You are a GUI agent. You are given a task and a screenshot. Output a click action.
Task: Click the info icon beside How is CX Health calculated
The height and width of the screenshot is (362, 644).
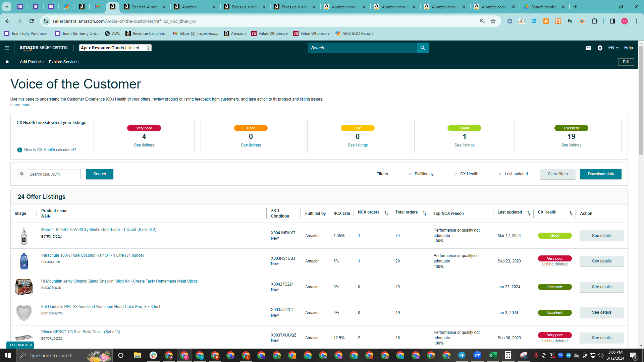tap(19, 150)
